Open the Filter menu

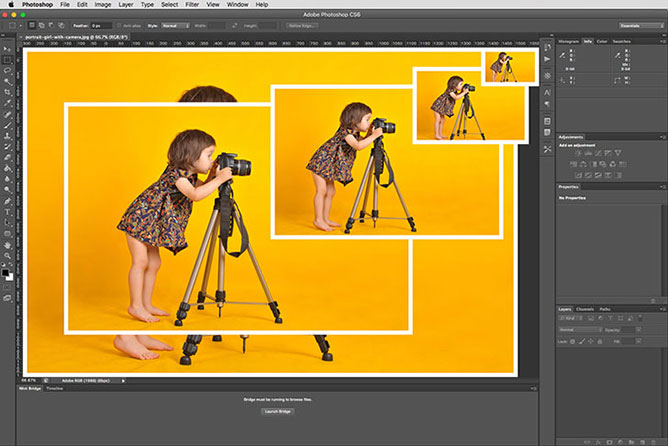pyautogui.click(x=192, y=4)
